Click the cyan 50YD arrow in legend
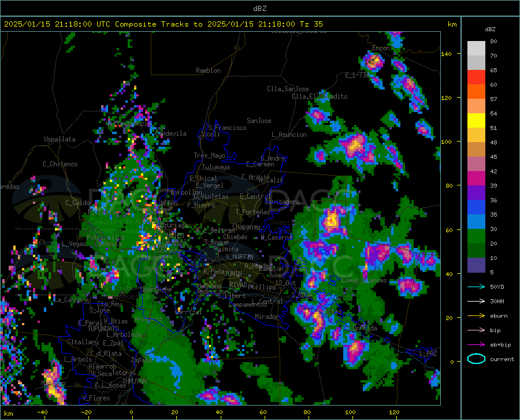Image resolution: width=520 pixels, height=420 pixels. coord(476,287)
